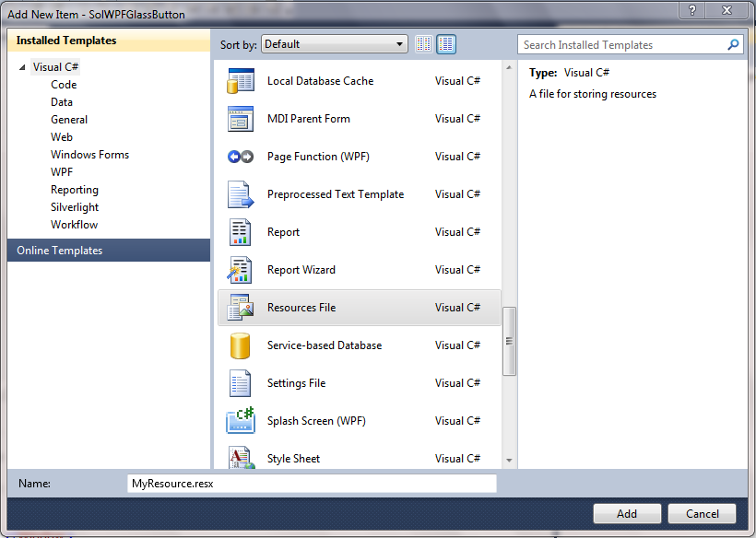Select the Silverlight category

click(x=75, y=207)
